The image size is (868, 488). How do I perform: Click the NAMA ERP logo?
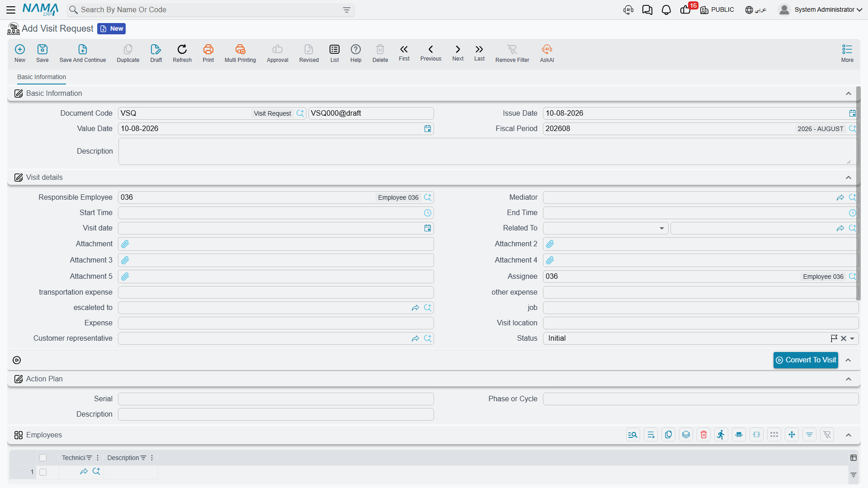[x=41, y=9]
